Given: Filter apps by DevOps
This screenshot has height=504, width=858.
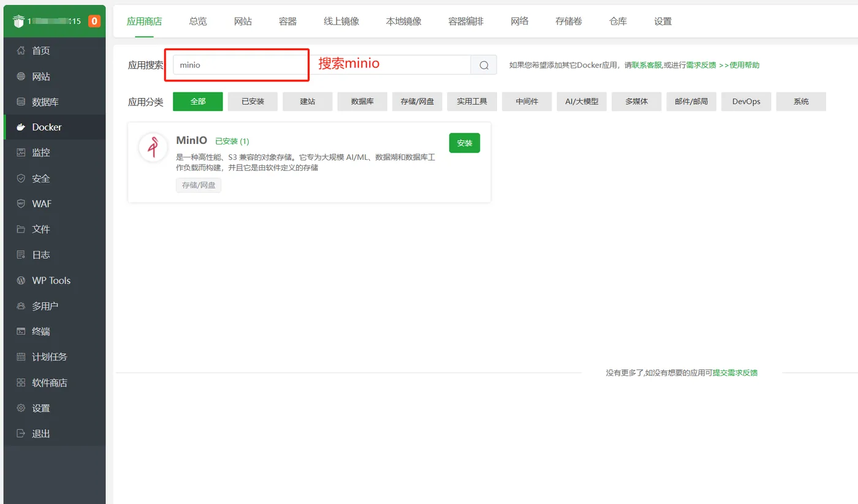Looking at the screenshot, I should [x=746, y=102].
